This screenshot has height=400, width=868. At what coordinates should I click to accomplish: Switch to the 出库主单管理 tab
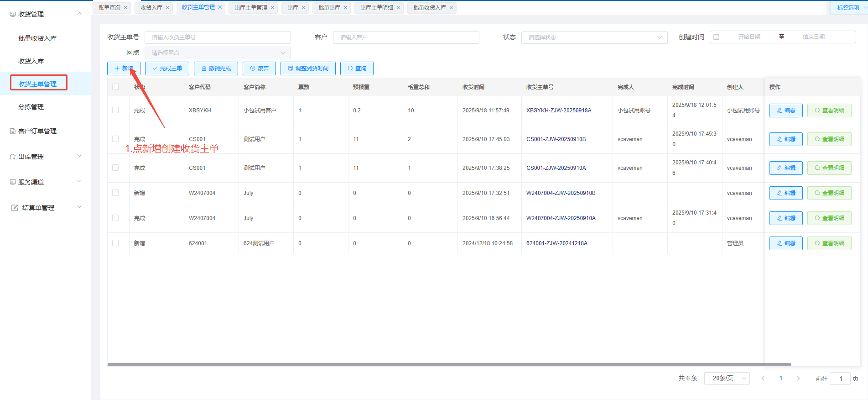point(250,8)
